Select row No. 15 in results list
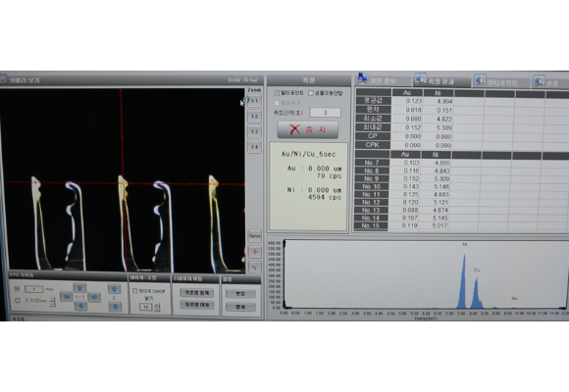The height and width of the screenshot is (392, 569). click(x=372, y=225)
